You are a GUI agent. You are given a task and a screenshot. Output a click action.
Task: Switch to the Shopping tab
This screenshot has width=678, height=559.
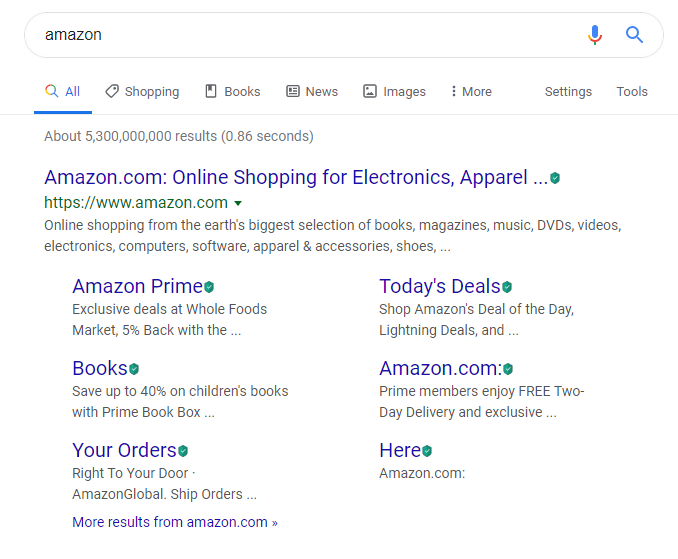pyautogui.click(x=142, y=91)
